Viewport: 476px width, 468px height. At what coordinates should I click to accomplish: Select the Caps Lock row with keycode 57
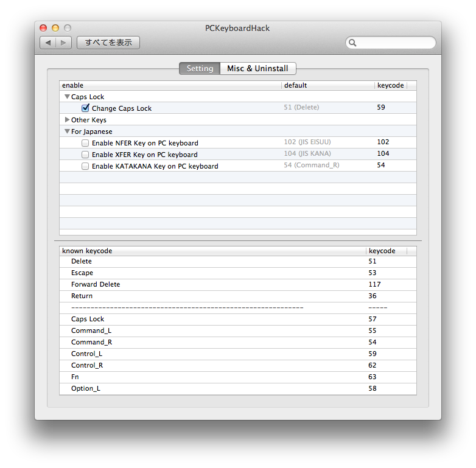pos(238,319)
